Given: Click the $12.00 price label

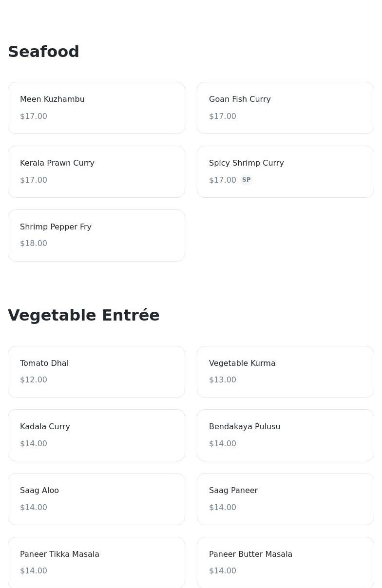Looking at the screenshot, I should (34, 380).
